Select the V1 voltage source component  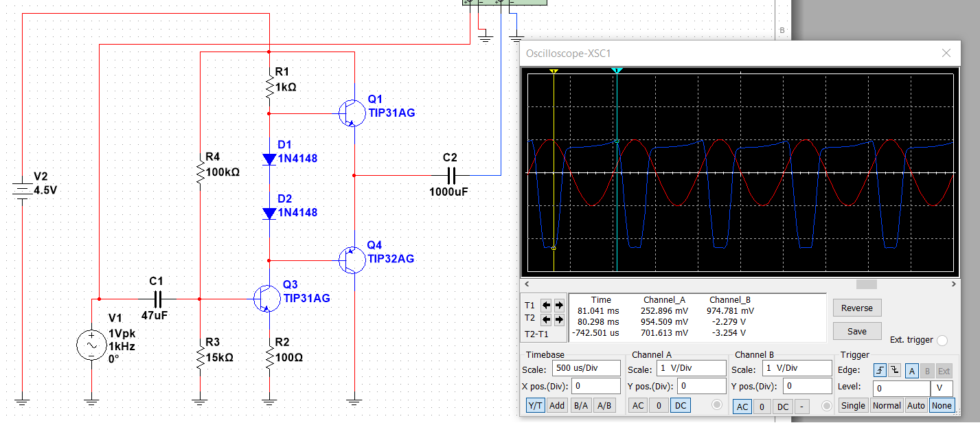(x=93, y=345)
